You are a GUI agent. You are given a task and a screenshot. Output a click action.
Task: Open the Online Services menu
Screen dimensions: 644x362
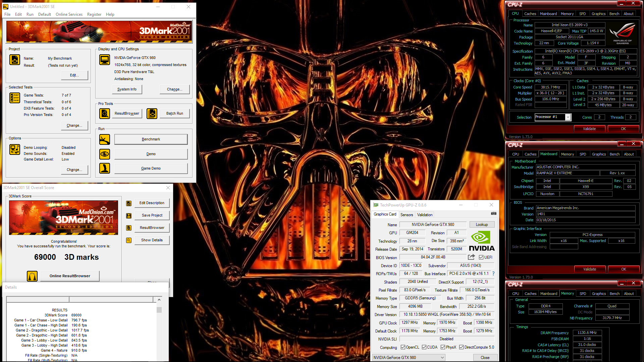point(69,14)
